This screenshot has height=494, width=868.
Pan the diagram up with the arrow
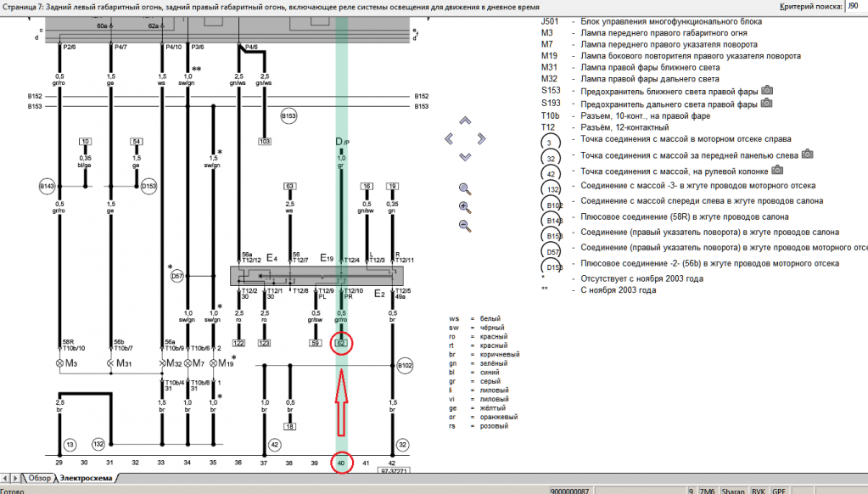coord(464,121)
